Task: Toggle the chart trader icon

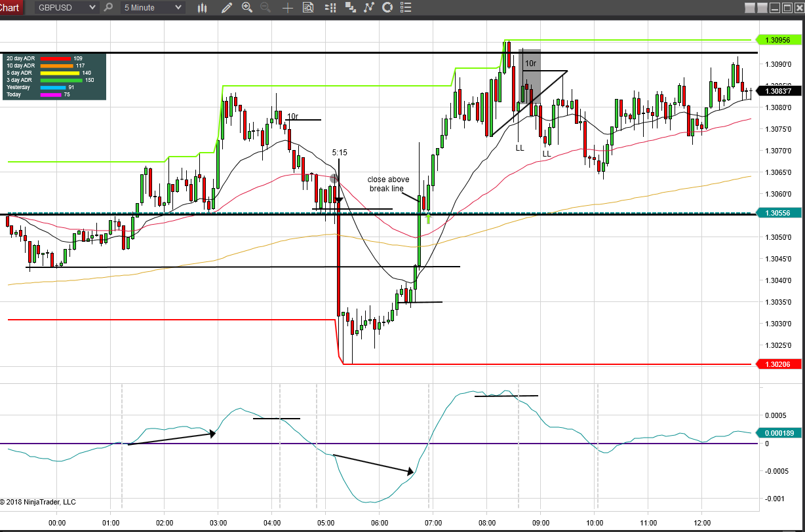Action: click(331, 8)
